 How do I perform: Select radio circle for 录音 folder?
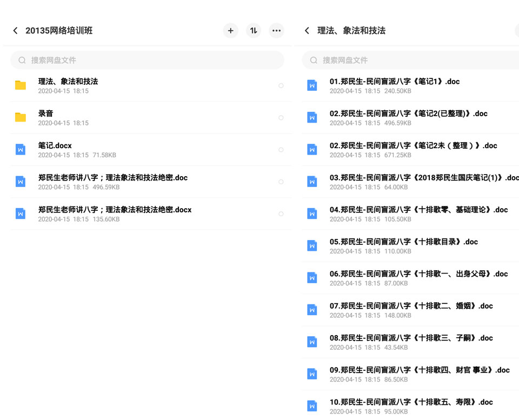click(x=281, y=118)
